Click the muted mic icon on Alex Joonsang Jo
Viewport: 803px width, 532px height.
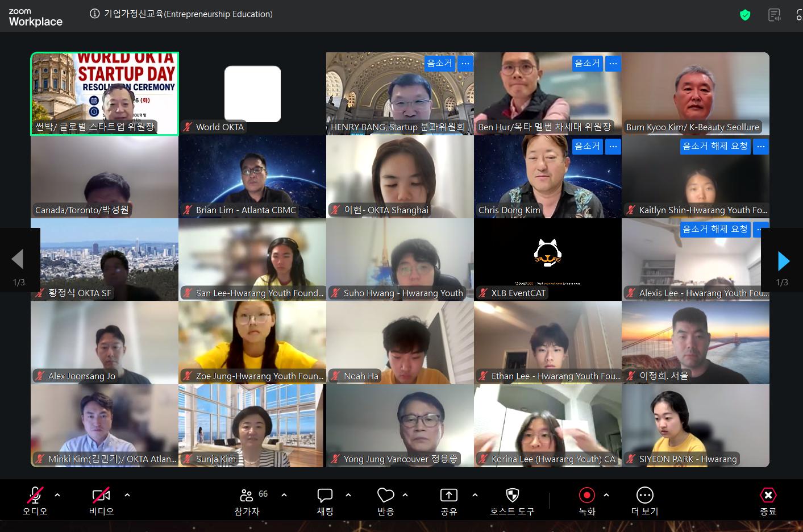pos(40,376)
